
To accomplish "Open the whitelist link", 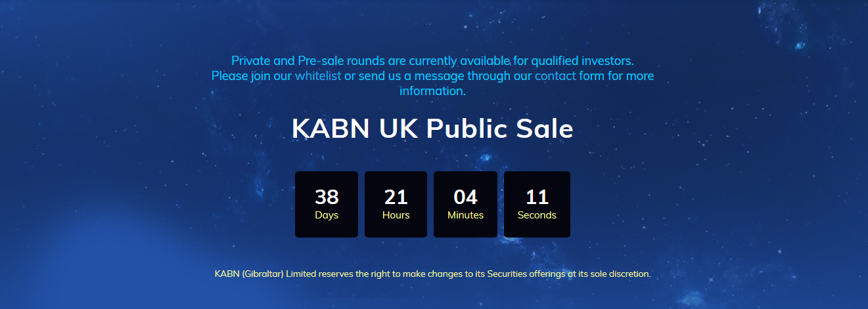I will pos(318,76).
